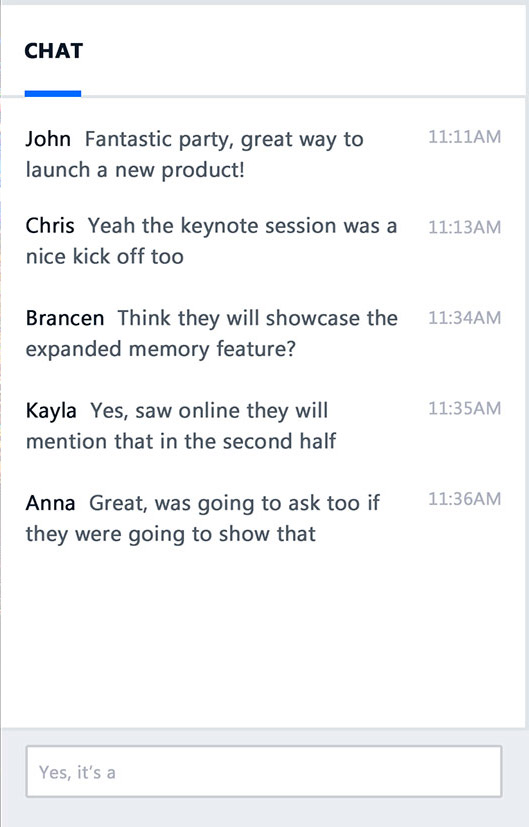Click John's name in chat
529x827 pixels.
tap(48, 139)
